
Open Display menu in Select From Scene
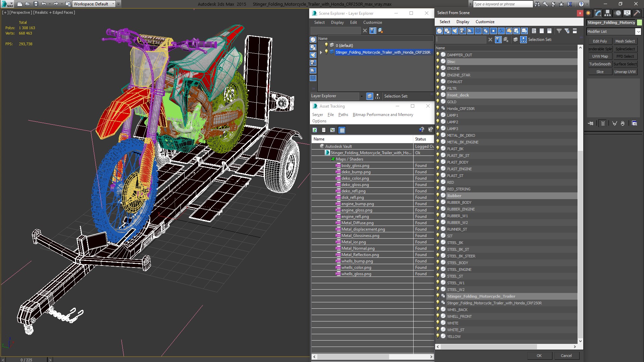click(463, 22)
